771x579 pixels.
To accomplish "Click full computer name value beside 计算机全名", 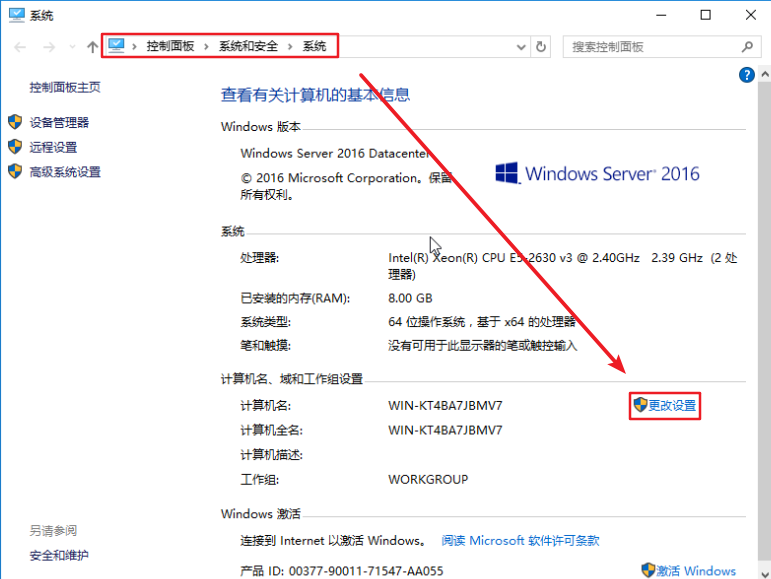I will [x=445, y=430].
